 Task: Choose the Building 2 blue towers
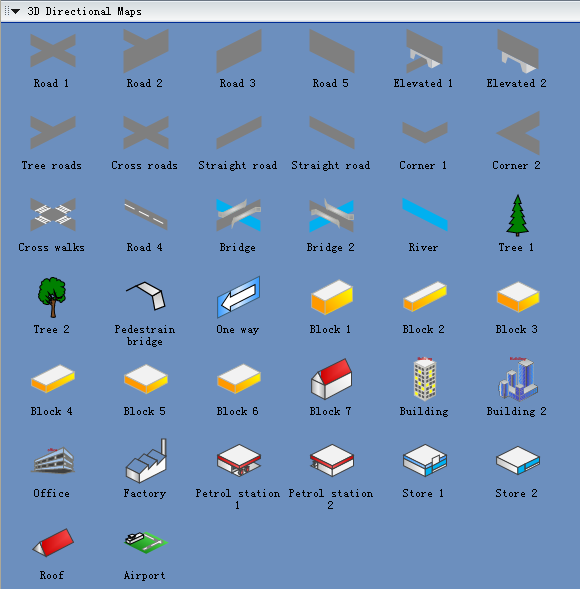coord(518,379)
